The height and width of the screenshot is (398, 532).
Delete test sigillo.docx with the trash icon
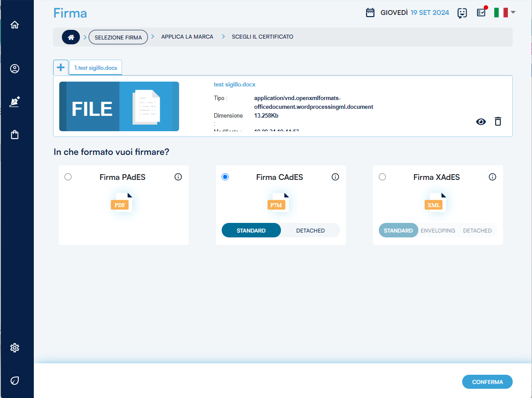click(x=498, y=122)
